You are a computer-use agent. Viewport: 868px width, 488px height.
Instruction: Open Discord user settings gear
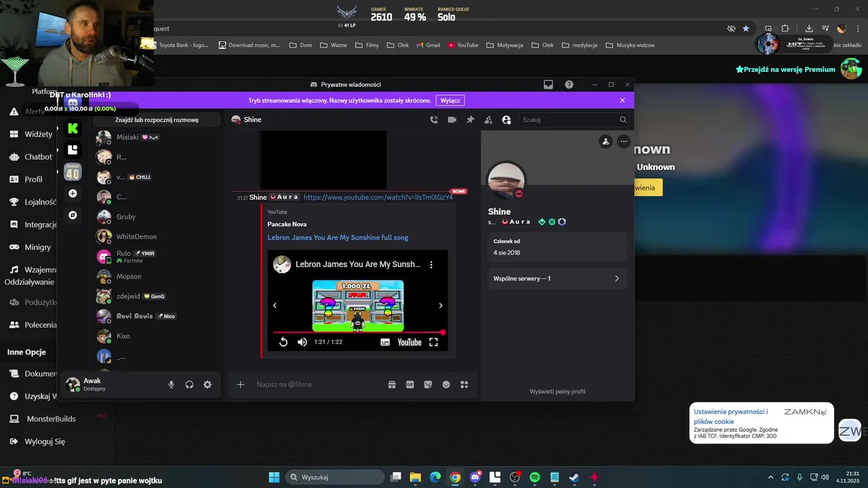coord(208,384)
